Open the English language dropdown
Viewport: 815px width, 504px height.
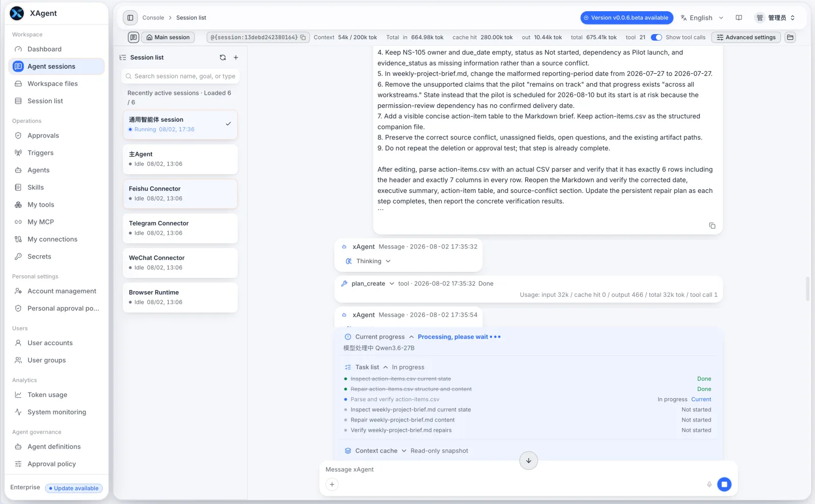(702, 18)
